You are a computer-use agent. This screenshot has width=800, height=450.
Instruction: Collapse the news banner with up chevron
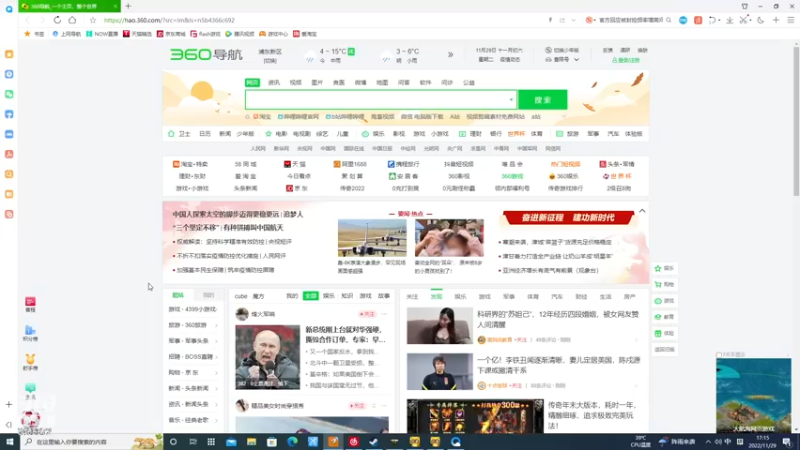coord(642,211)
